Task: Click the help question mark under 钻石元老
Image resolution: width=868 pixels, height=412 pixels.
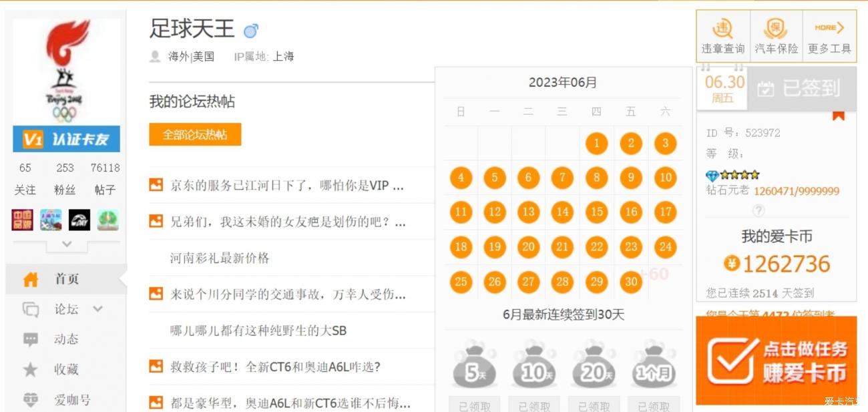Action: point(758,211)
